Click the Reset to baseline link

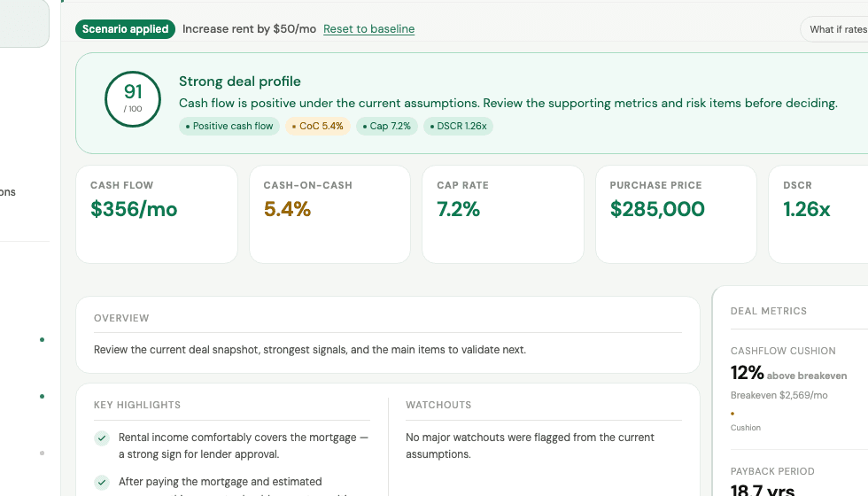click(x=368, y=28)
